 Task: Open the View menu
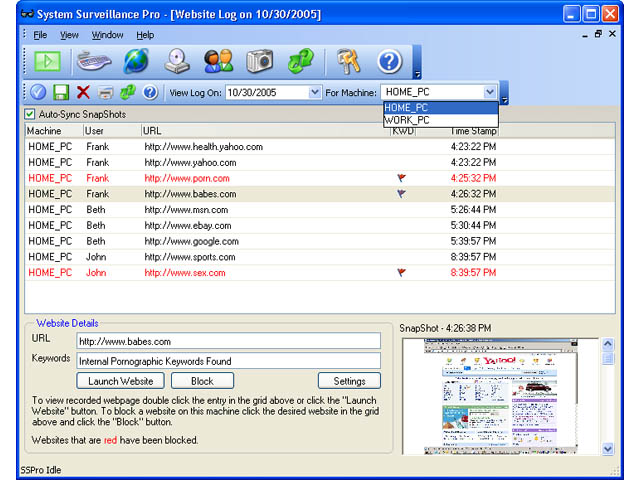click(x=69, y=35)
